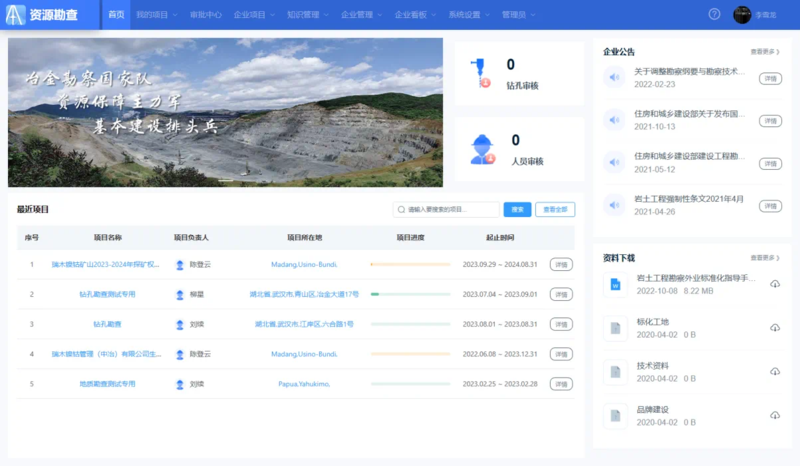Click progress bar of 钻孔勘查测试专用

pyautogui.click(x=411, y=295)
